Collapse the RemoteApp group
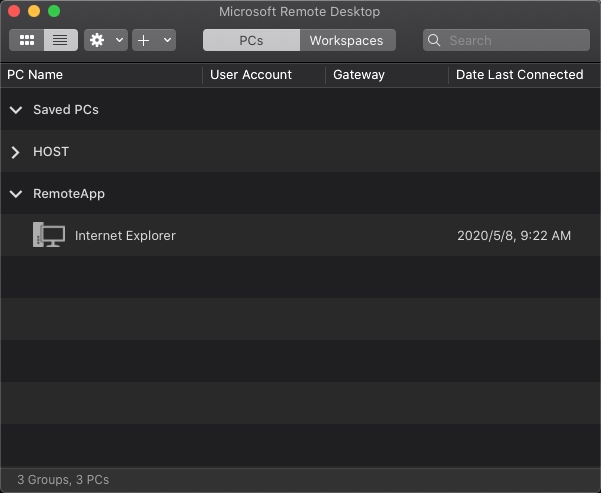 click(x=16, y=194)
